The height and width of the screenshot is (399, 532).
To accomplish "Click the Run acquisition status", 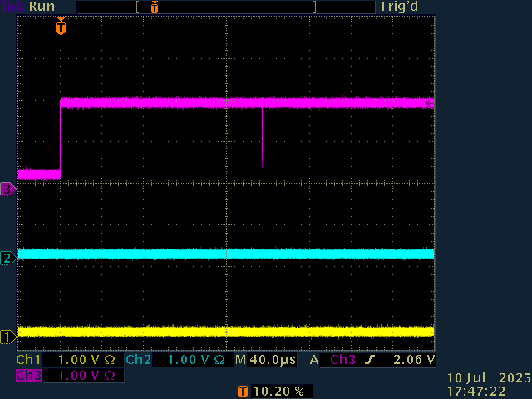I will pos(42,7).
